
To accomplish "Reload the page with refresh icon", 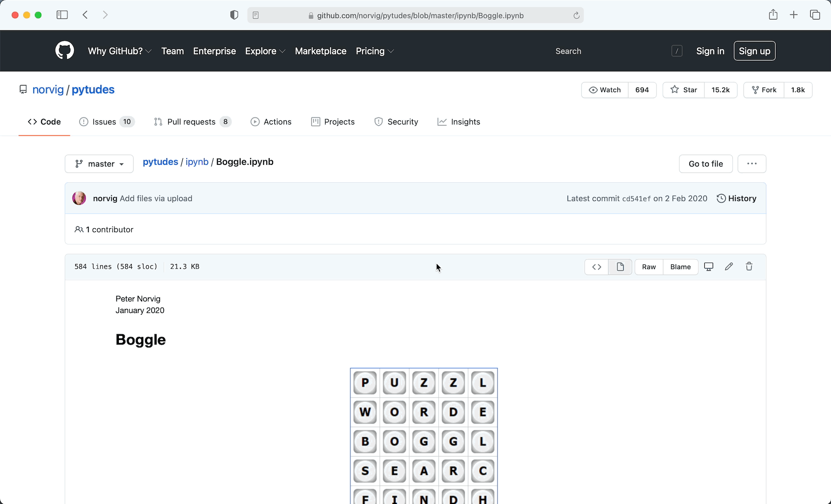I will pyautogui.click(x=576, y=15).
